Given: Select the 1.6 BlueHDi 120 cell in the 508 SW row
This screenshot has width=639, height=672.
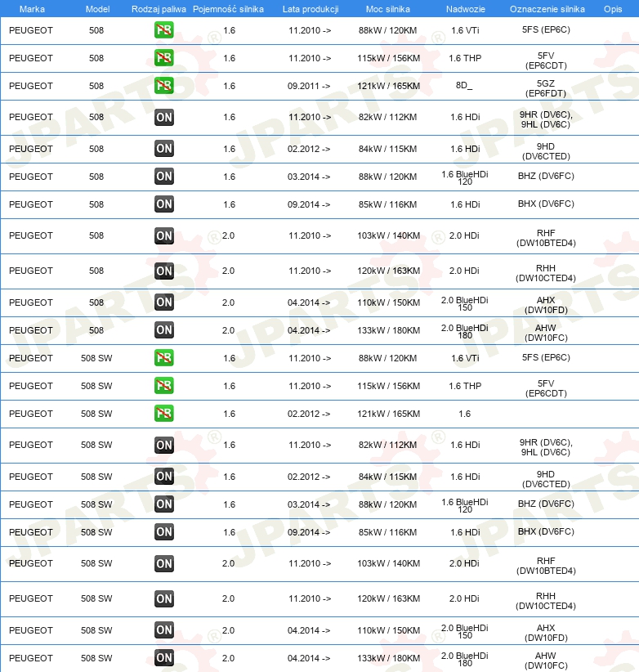Looking at the screenshot, I should (465, 505).
